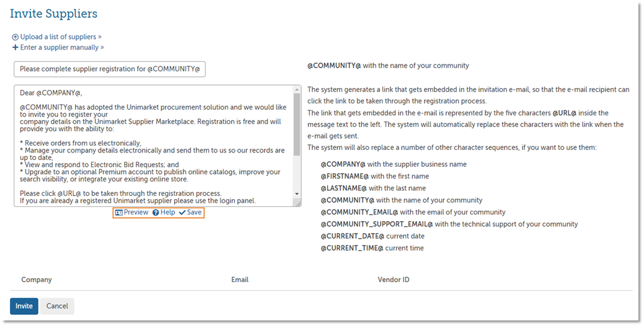Click the message scrollbar up arrow
The height and width of the screenshot is (326, 644).
click(x=297, y=89)
